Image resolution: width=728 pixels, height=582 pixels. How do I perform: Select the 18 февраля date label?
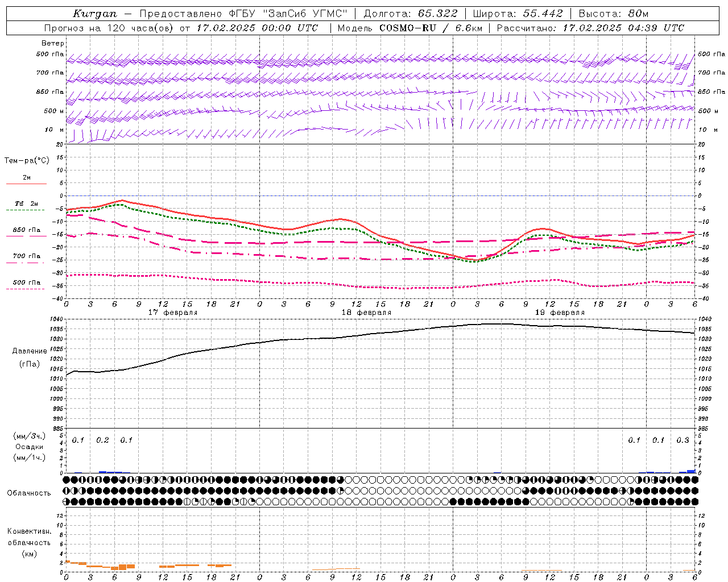(x=366, y=313)
